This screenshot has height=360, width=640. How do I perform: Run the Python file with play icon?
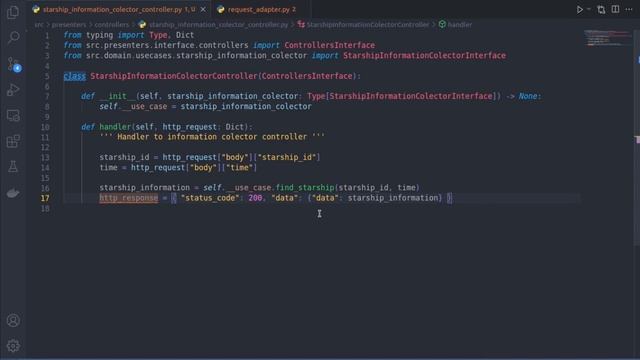(579, 9)
